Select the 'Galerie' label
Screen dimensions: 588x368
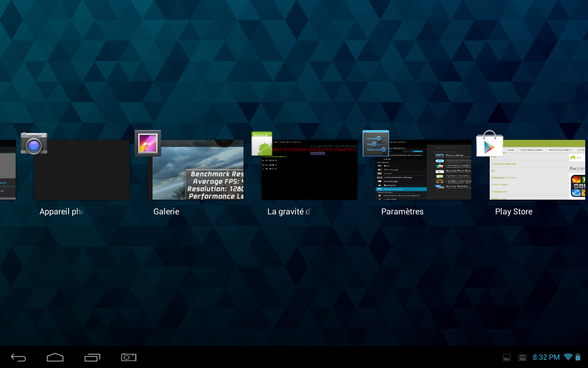click(x=166, y=212)
